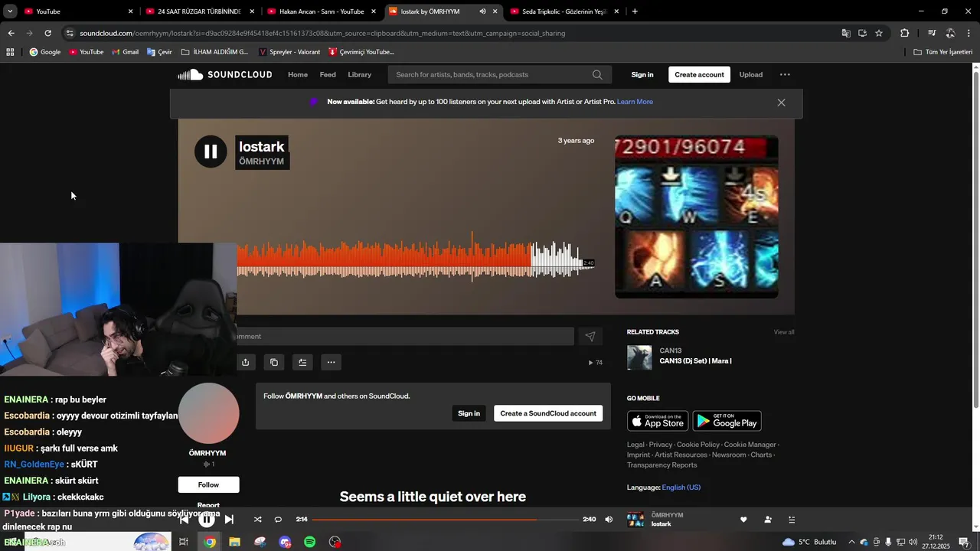Get it on Google Play badge

tap(727, 421)
